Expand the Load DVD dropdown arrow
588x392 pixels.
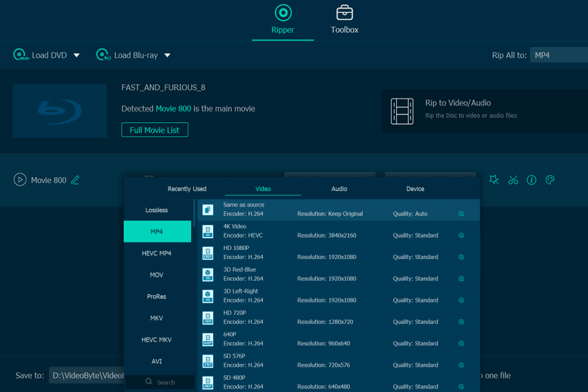(77, 55)
